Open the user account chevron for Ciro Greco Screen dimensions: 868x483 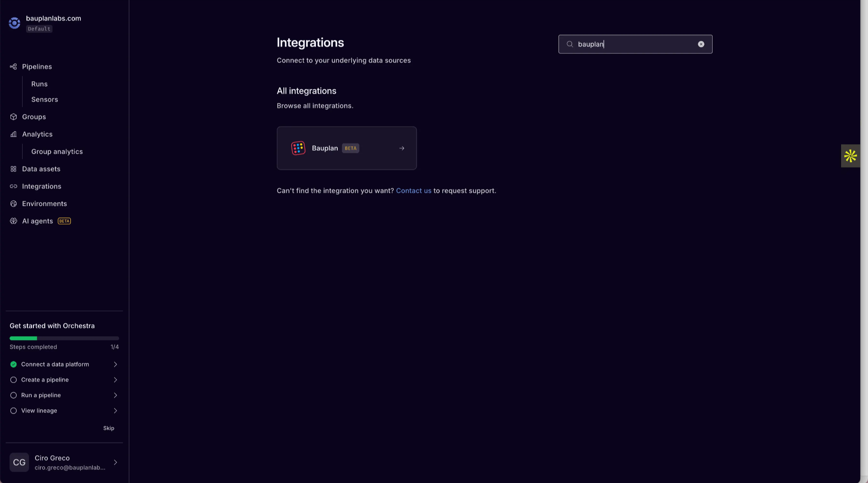(x=115, y=462)
